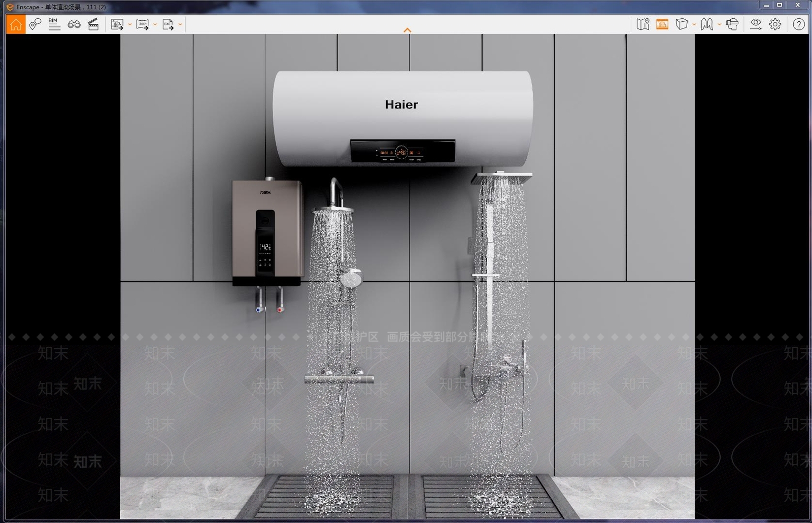Maximize the Enscape window
The image size is (812, 523).
780,5
